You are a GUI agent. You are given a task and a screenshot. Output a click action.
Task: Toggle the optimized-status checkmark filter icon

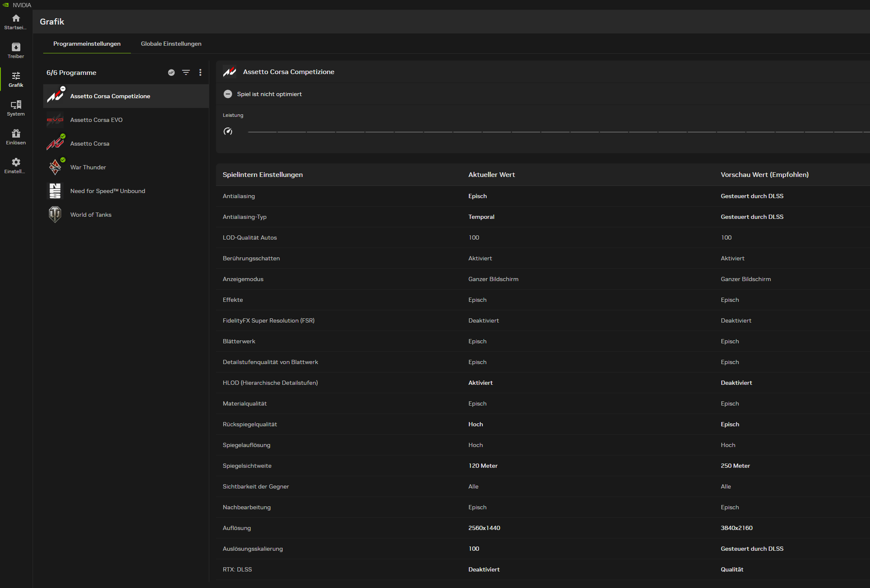pos(171,72)
